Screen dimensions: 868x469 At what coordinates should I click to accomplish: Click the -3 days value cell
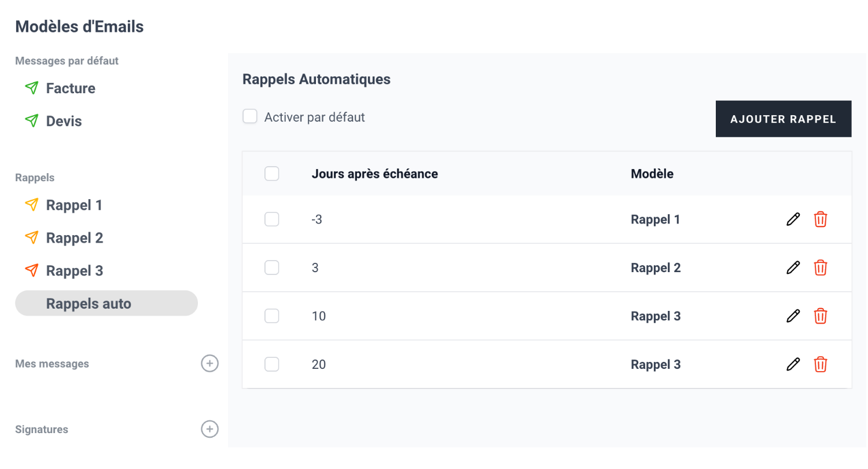317,219
